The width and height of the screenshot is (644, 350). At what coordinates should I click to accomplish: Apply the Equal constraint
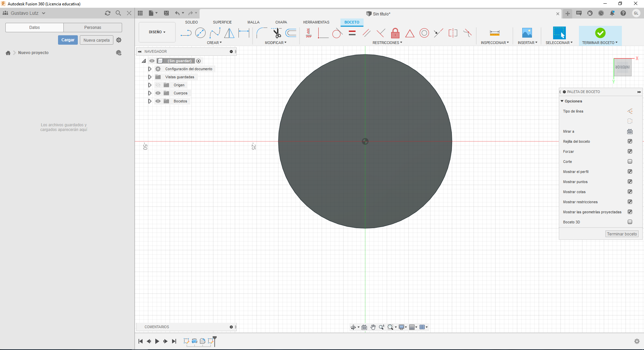tap(352, 33)
